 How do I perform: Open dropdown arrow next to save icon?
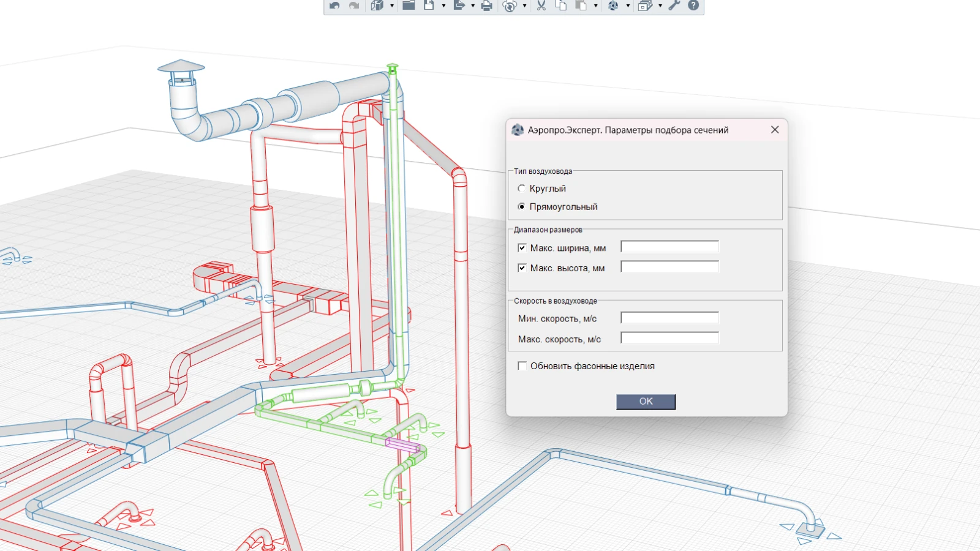tap(443, 6)
